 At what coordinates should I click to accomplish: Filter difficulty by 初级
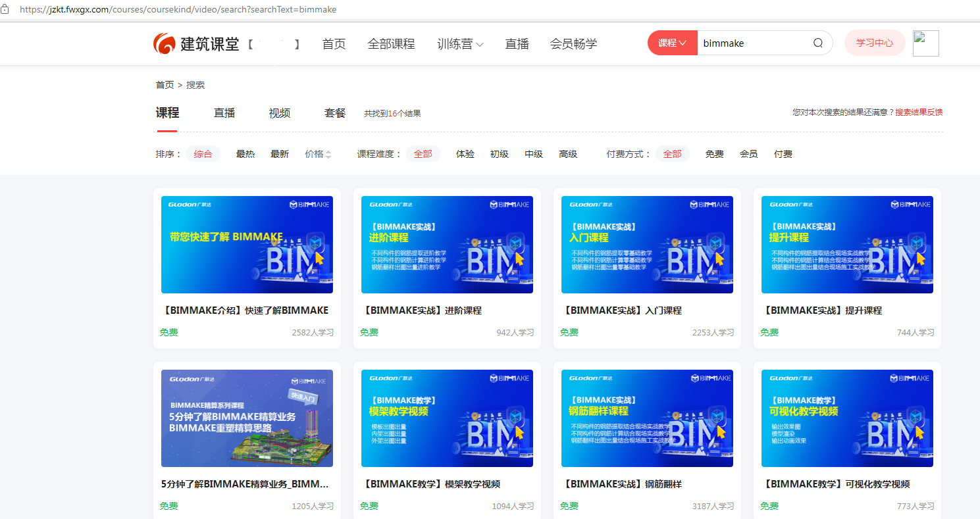[x=500, y=154]
